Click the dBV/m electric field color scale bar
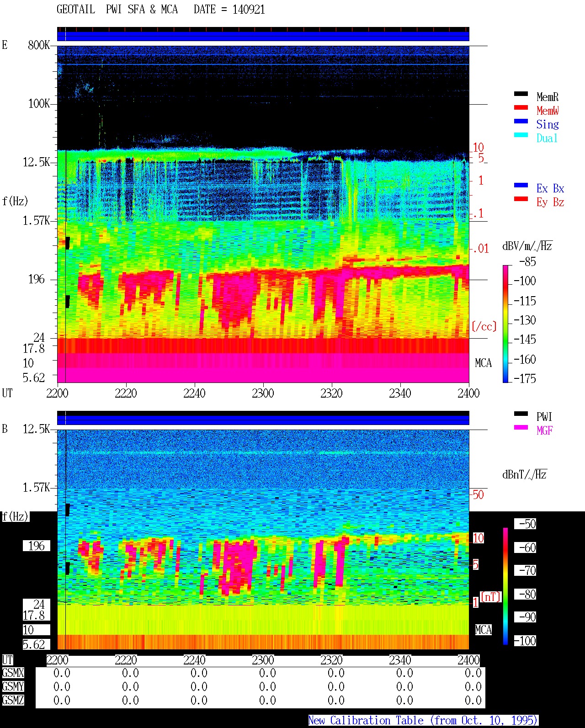 click(505, 324)
